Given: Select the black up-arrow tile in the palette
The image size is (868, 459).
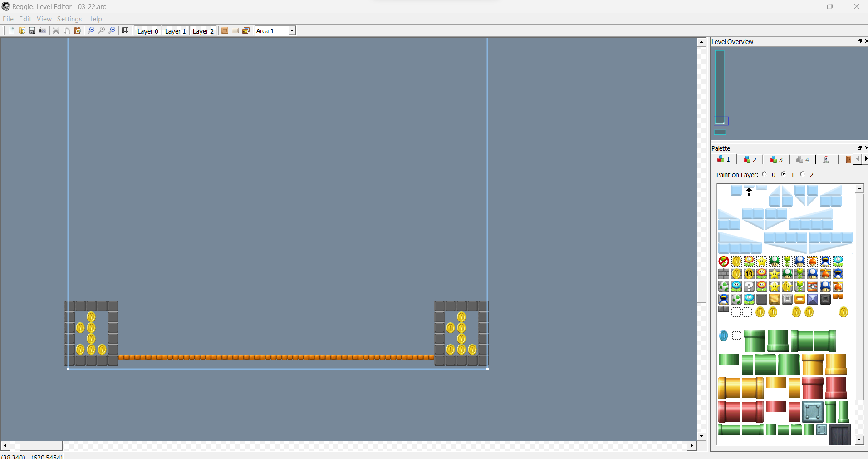Looking at the screenshot, I should pos(749,192).
